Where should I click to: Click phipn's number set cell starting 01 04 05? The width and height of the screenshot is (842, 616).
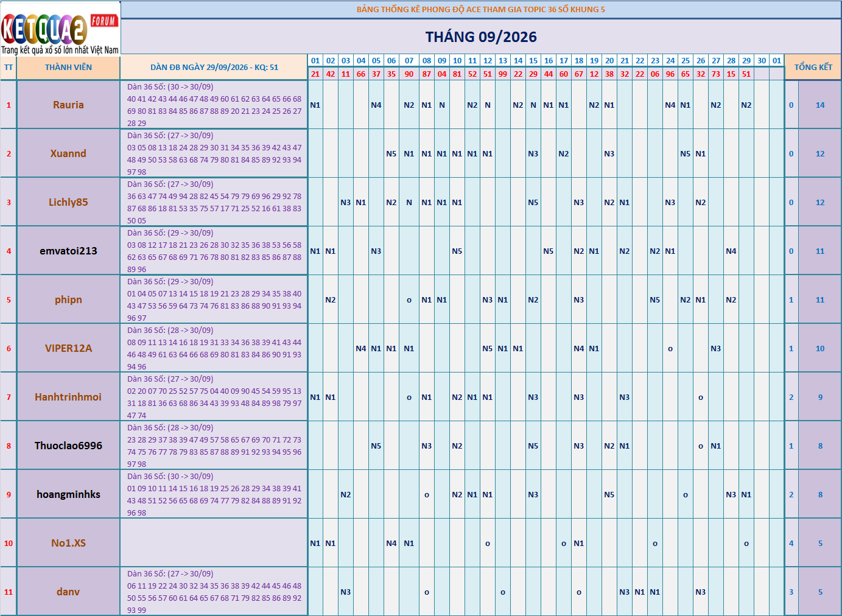click(x=214, y=299)
